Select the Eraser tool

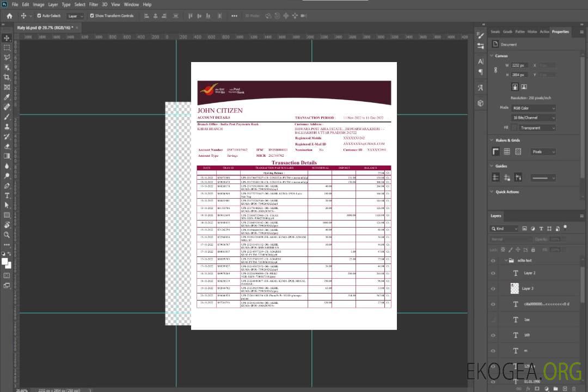pos(7,146)
